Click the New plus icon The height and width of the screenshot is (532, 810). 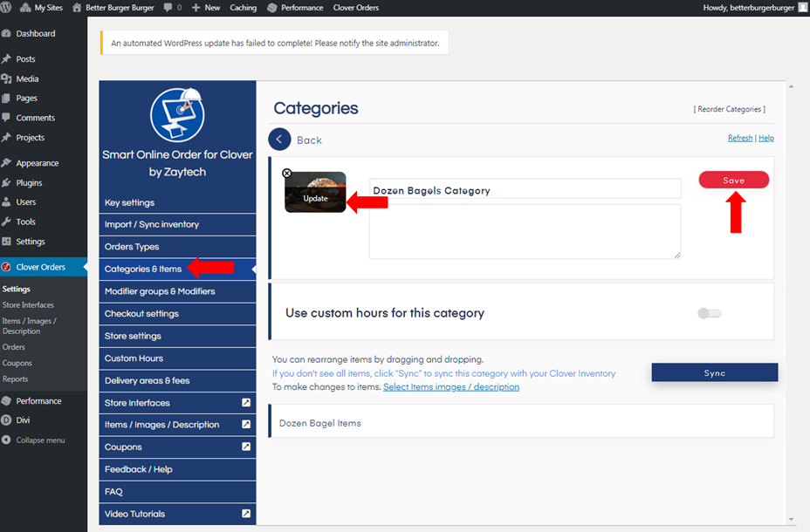point(196,8)
